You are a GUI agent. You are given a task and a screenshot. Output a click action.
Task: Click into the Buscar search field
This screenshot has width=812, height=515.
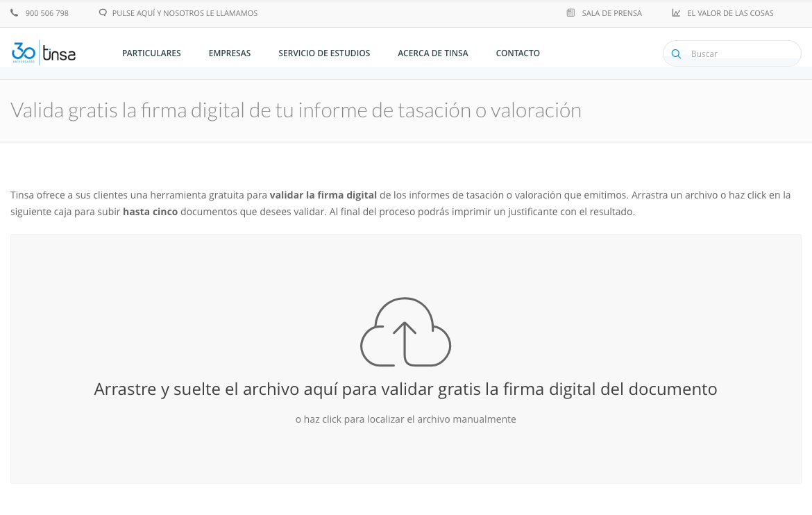(x=731, y=53)
